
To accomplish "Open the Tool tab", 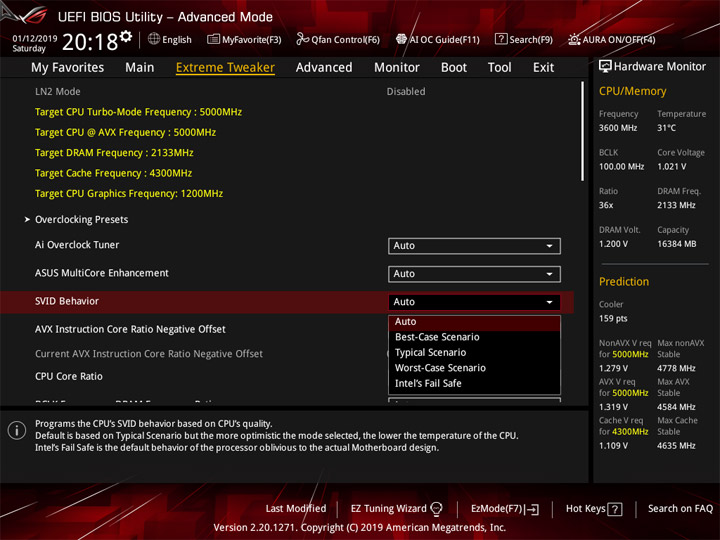I will pyautogui.click(x=500, y=68).
